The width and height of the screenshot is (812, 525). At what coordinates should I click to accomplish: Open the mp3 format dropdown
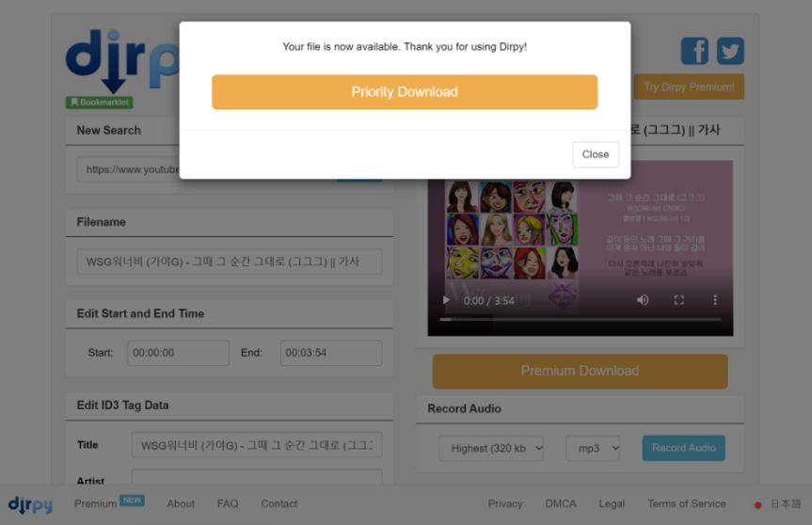pos(593,449)
